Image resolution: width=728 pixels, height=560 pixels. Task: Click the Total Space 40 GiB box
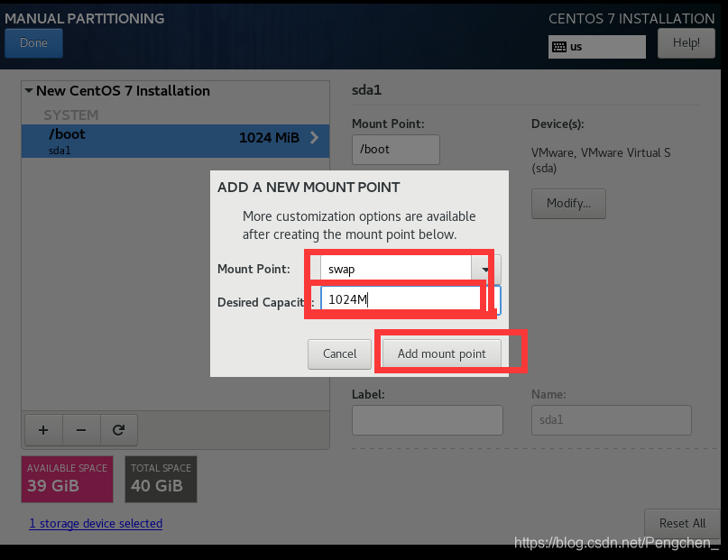pyautogui.click(x=161, y=479)
